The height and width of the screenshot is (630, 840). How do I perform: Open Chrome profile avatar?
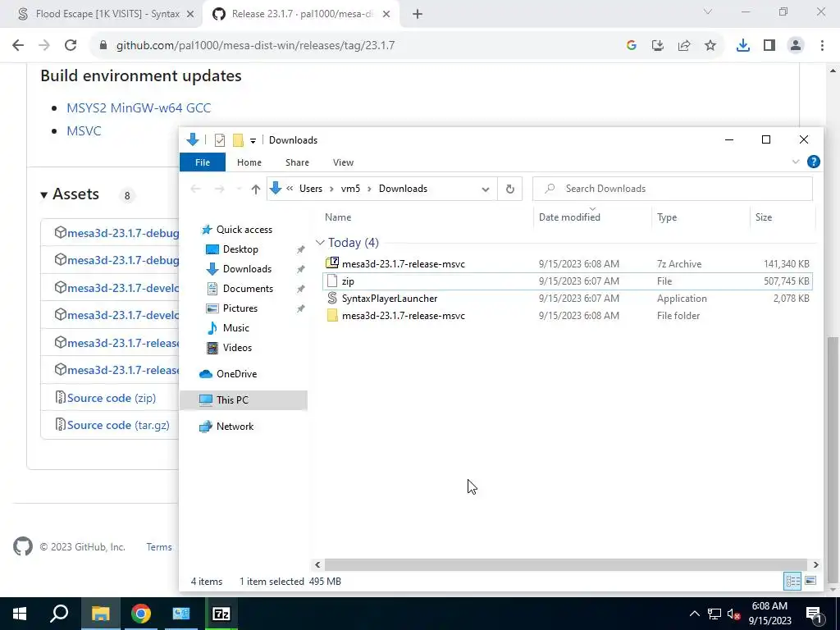(x=796, y=46)
